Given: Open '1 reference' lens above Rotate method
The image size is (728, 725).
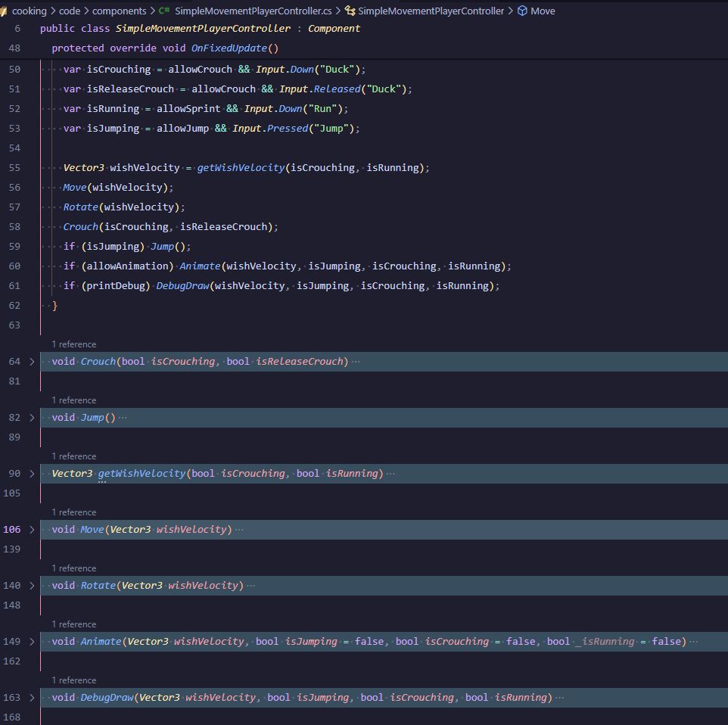Looking at the screenshot, I should click(x=74, y=568).
